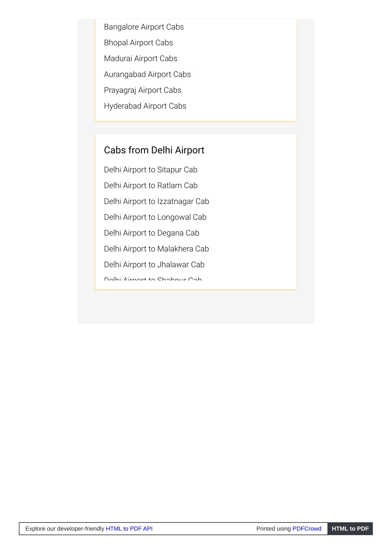Select Madurai Airport Cabs
392x555 pixels.
(140, 59)
